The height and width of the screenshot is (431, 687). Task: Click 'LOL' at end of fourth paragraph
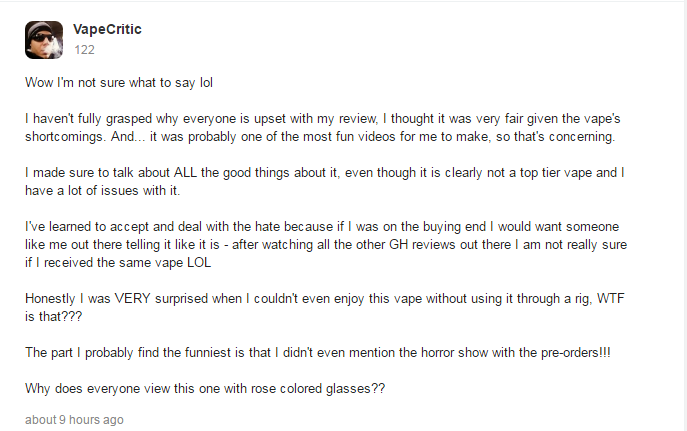[199, 262]
